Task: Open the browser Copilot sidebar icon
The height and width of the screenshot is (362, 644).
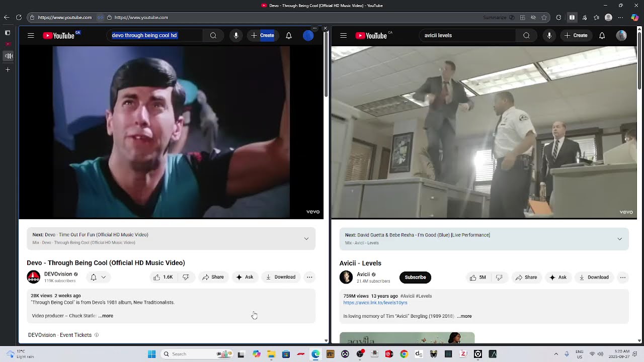Action: tap(634, 17)
